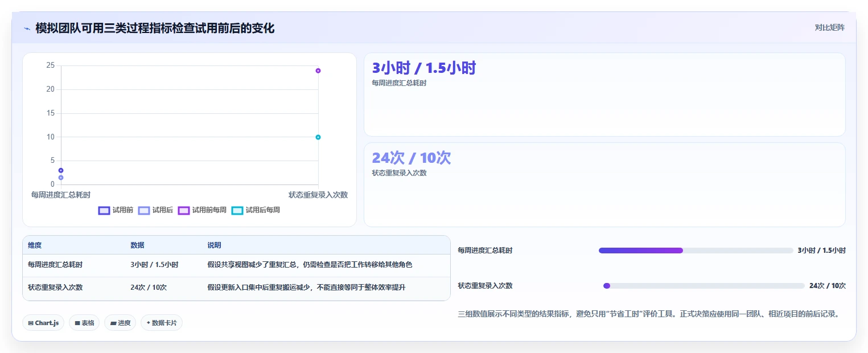The height and width of the screenshot is (353, 868).
Task: Click the 状态重复录入次数 caption under the second card value
Action: (x=399, y=173)
